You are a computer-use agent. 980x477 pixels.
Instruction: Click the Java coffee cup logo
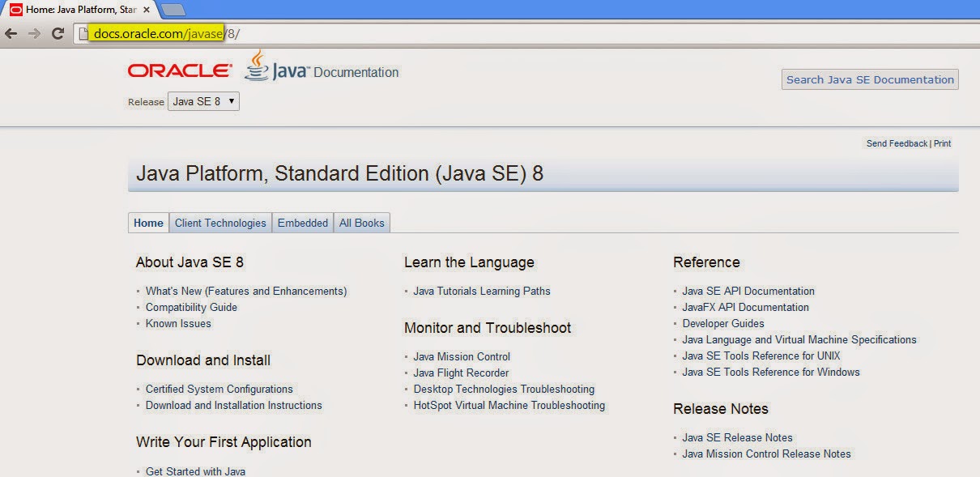click(x=256, y=68)
